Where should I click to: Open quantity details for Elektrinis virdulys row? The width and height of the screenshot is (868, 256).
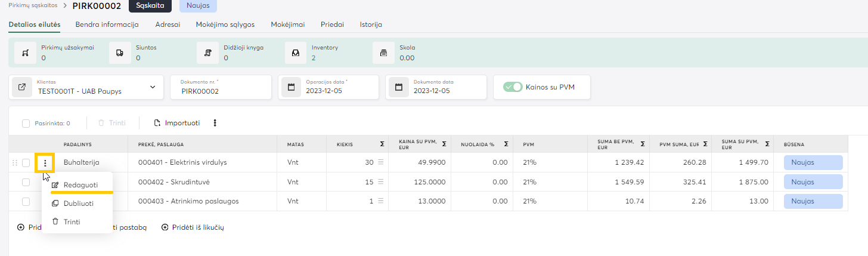coord(380,162)
